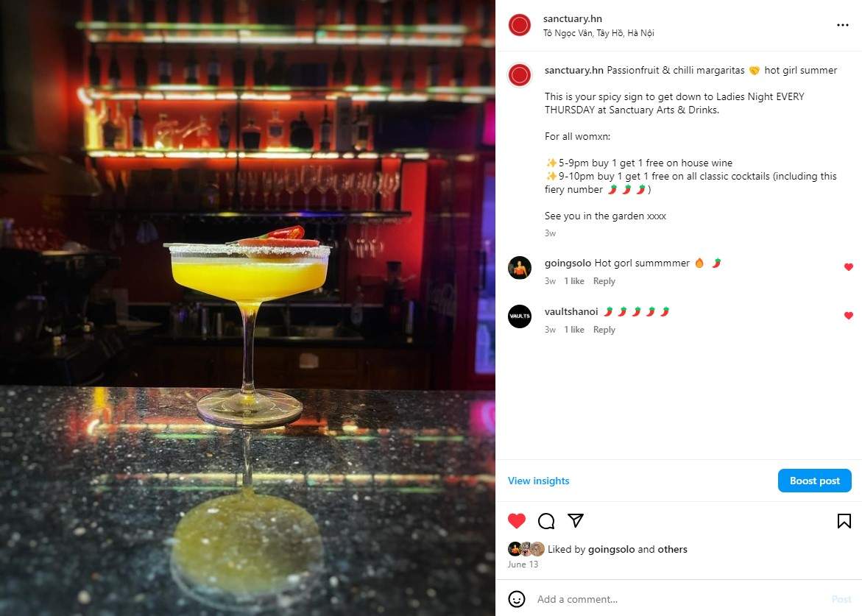Click the comment speech bubble icon
The width and height of the screenshot is (862, 616).
(x=546, y=520)
